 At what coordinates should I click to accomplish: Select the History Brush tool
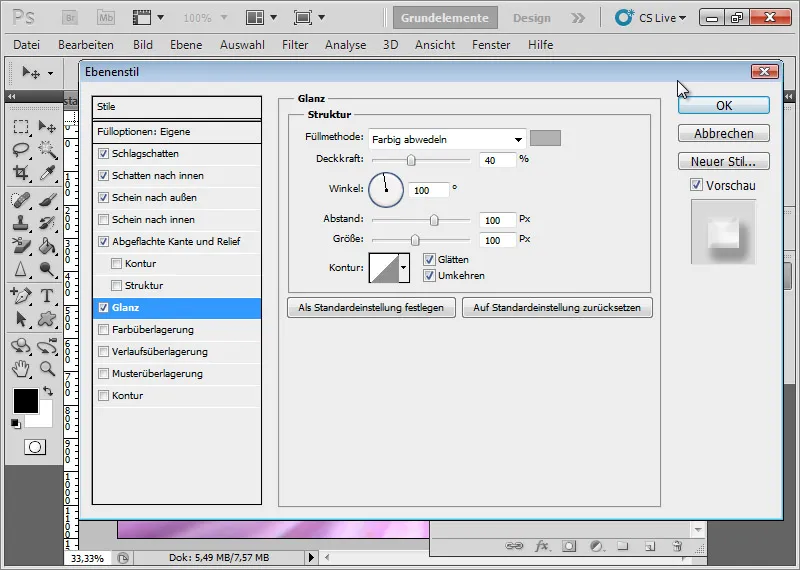click(47, 223)
